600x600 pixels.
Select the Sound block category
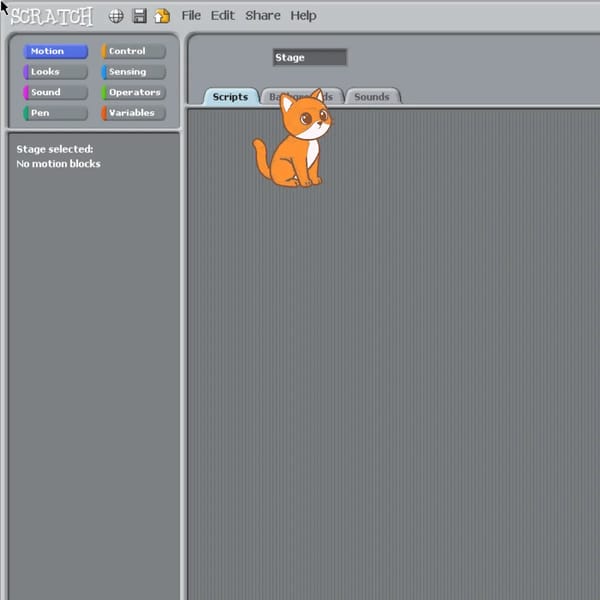55,92
